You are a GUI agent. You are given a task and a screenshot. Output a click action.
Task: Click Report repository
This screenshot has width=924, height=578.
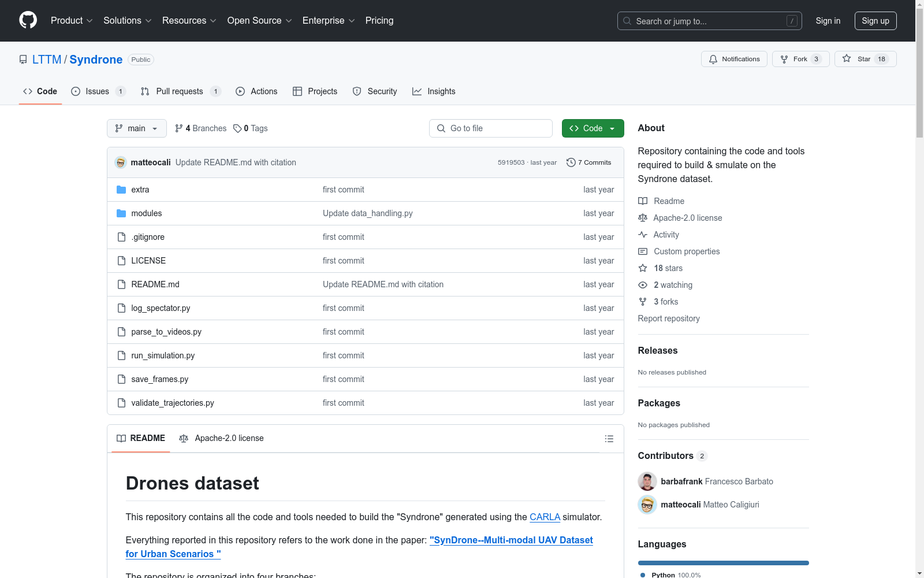(x=669, y=318)
